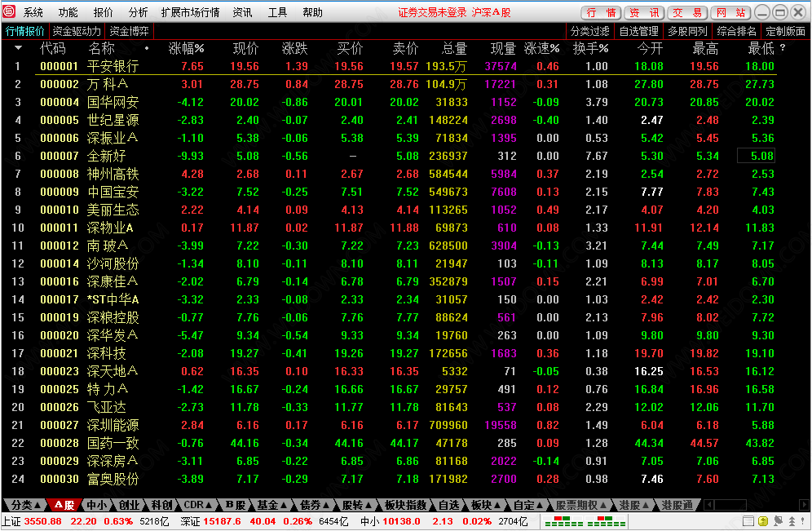Open the 系统 menu
This screenshot has height=531, width=812.
point(33,12)
